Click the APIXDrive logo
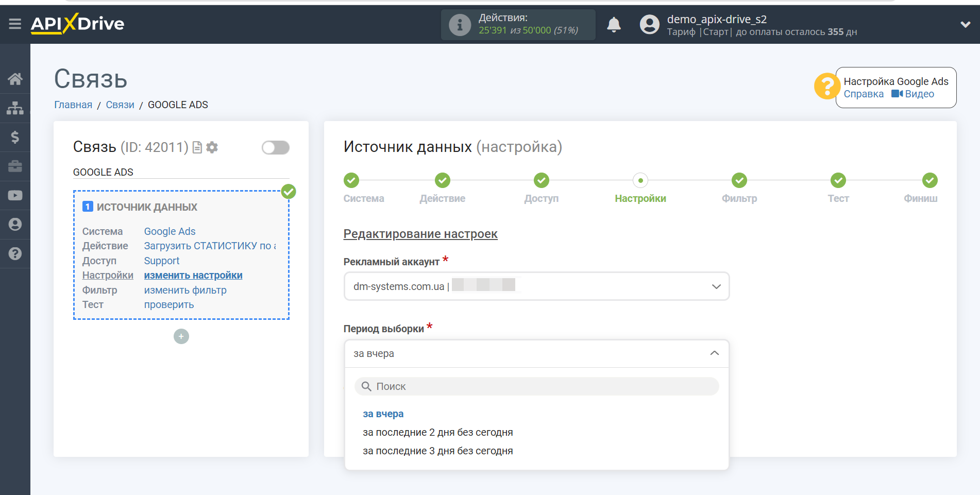 point(77,24)
